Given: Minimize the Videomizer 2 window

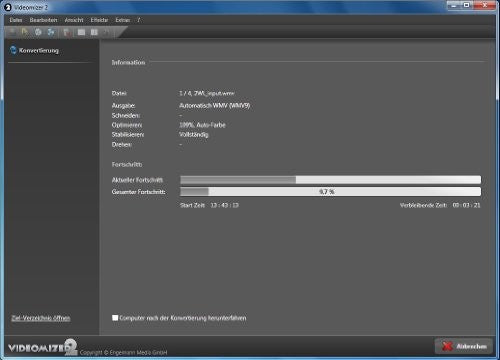Looking at the screenshot, I should 454,5.
